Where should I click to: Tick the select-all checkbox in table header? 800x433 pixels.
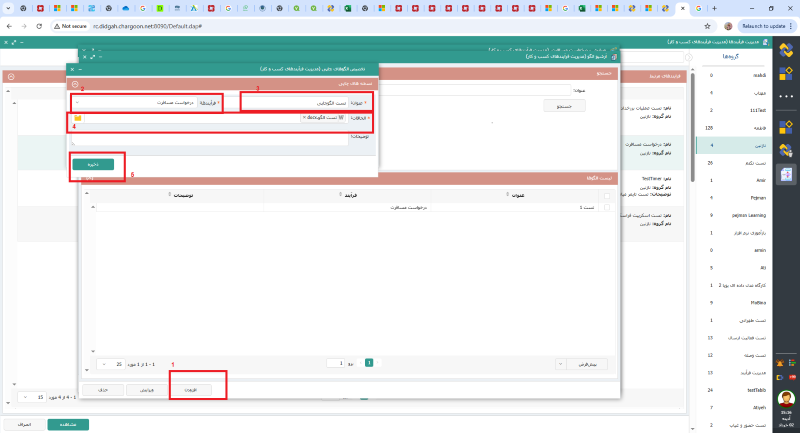pyautogui.click(x=606, y=196)
